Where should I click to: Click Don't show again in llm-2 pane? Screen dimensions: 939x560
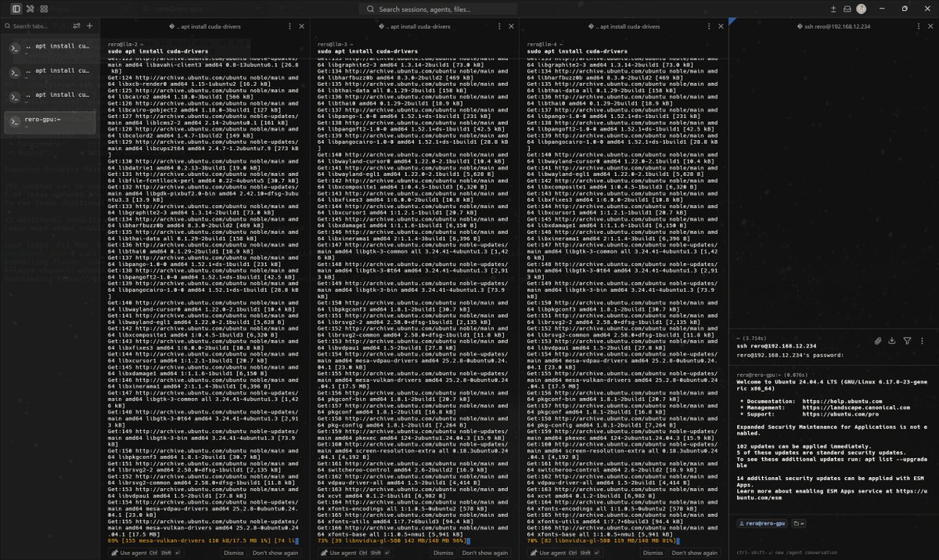tap(275, 552)
